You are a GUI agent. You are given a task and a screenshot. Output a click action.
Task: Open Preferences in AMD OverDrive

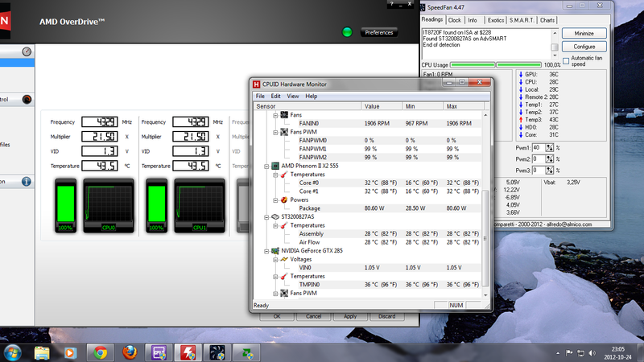(x=379, y=32)
